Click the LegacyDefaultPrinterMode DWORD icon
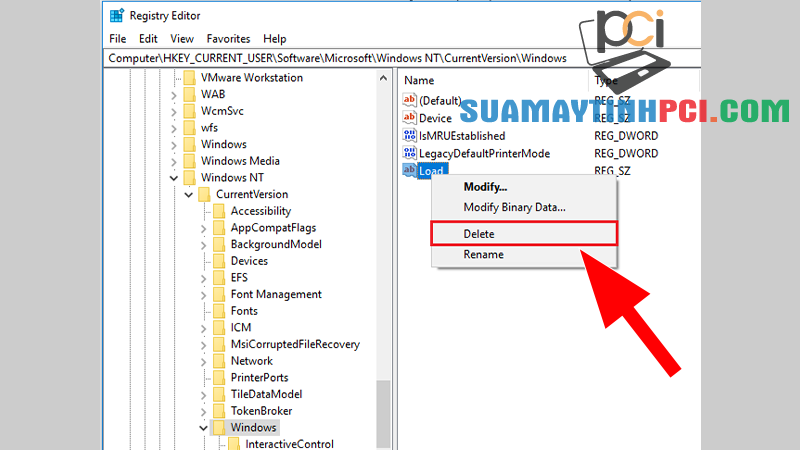 409,153
